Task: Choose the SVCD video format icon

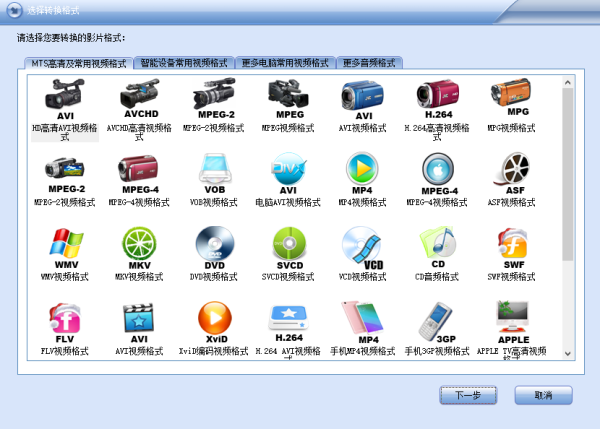Action: pyautogui.click(x=288, y=245)
